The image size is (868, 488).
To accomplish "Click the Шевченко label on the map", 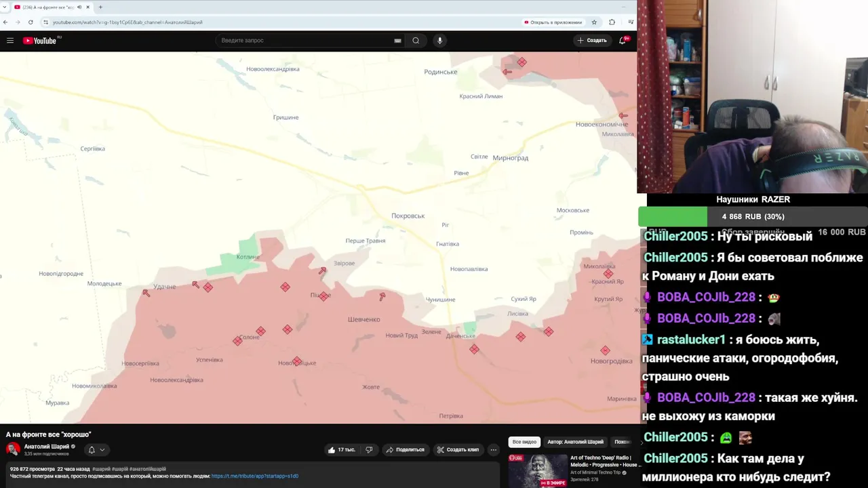I will click(363, 319).
